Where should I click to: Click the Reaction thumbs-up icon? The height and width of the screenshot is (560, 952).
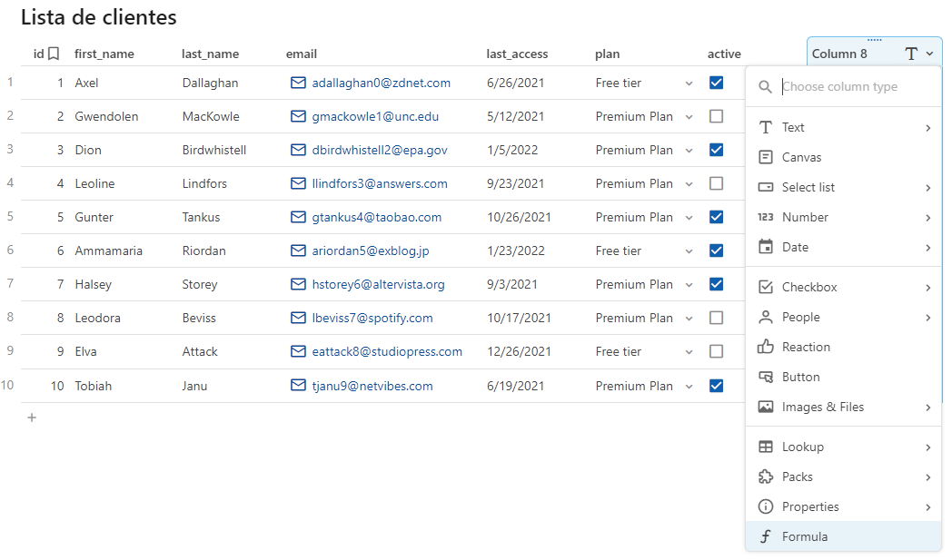(x=766, y=347)
